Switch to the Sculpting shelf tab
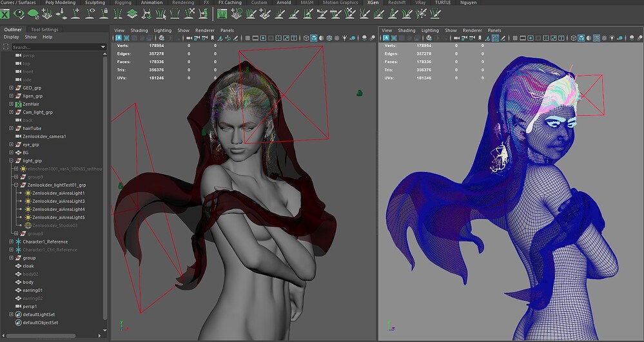Viewport: 644px width, 342px height. tap(95, 3)
